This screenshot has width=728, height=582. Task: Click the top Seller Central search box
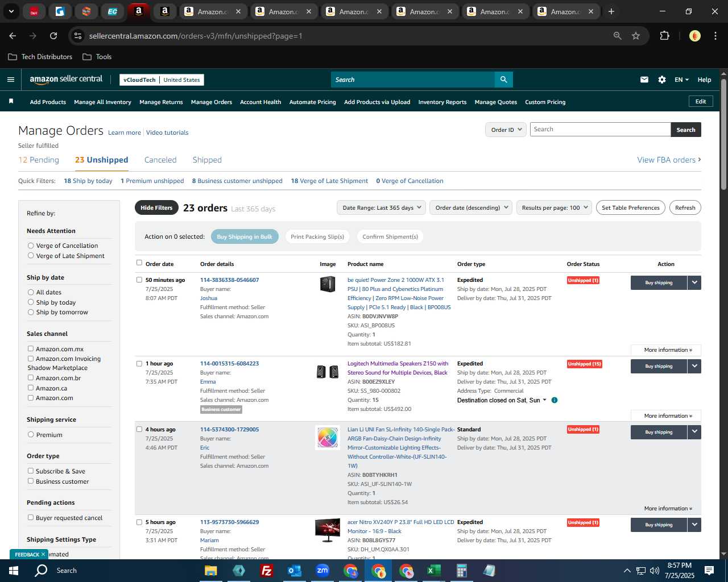(x=412, y=80)
